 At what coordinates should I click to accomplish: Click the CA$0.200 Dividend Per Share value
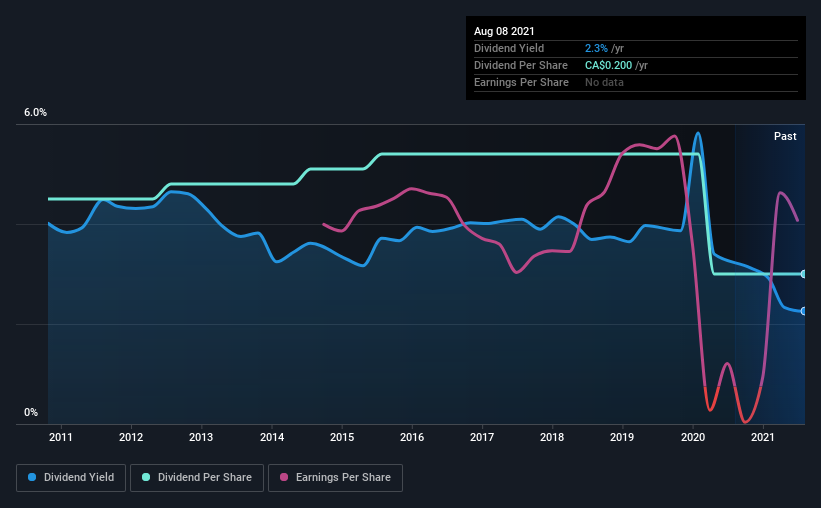(x=608, y=65)
